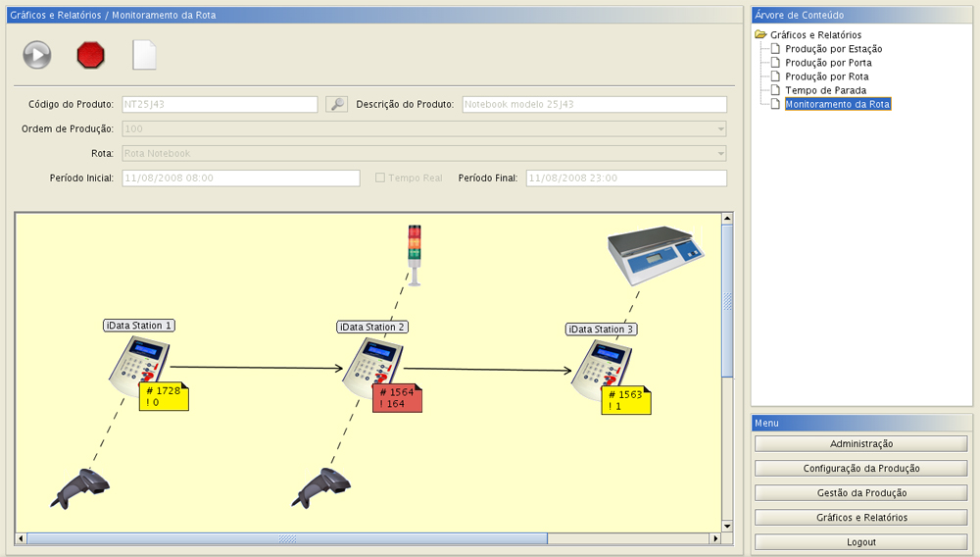Open yellow note showing # 1728
The image size is (980, 557).
pyautogui.click(x=164, y=396)
